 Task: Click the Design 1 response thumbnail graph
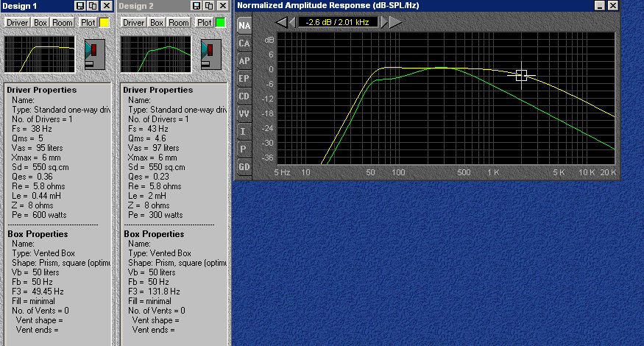[x=40, y=54]
